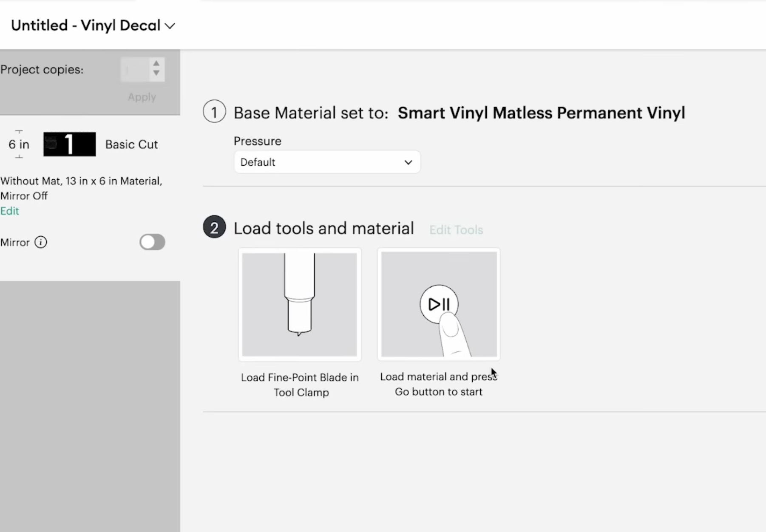Click the blank canvas preview panel
Viewport: 766px width, 532px height.
click(90, 404)
